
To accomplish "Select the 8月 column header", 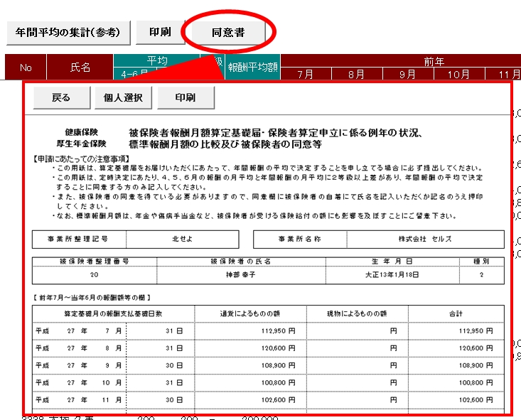I will (x=357, y=74).
